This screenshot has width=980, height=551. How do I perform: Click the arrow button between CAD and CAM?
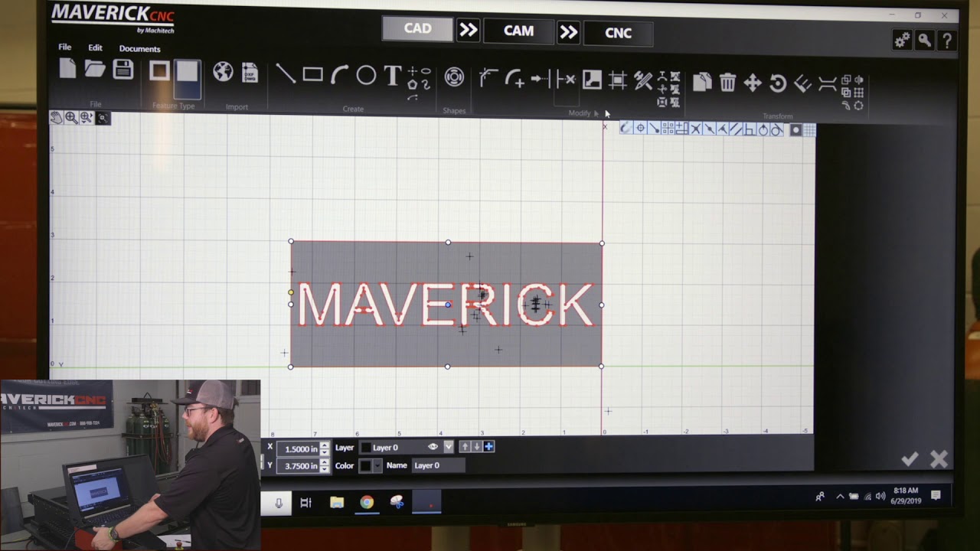pyautogui.click(x=468, y=30)
